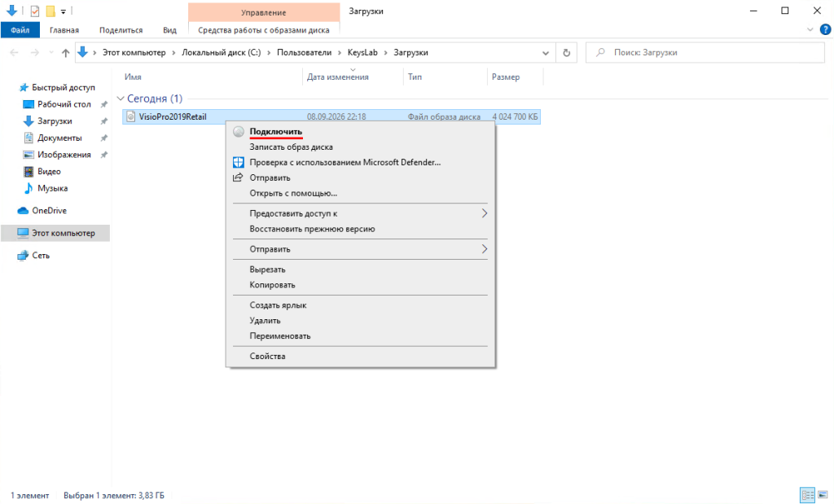Open Загрузки in navigation pane
The image size is (834, 504).
click(55, 121)
